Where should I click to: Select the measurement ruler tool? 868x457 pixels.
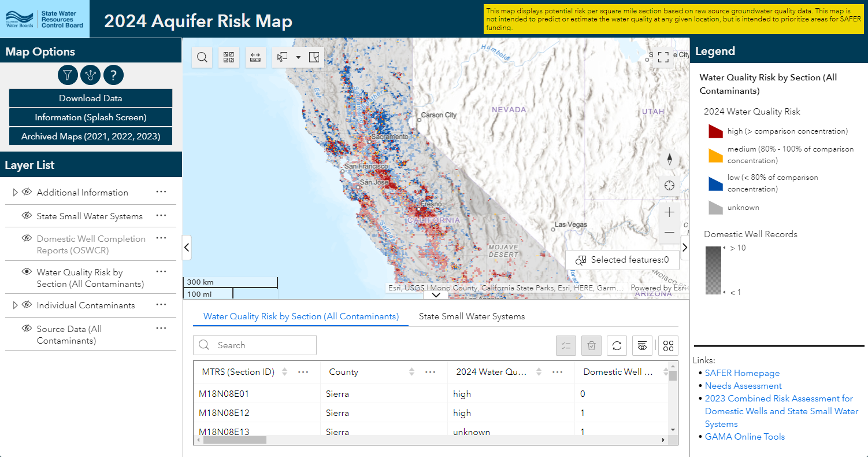point(255,57)
